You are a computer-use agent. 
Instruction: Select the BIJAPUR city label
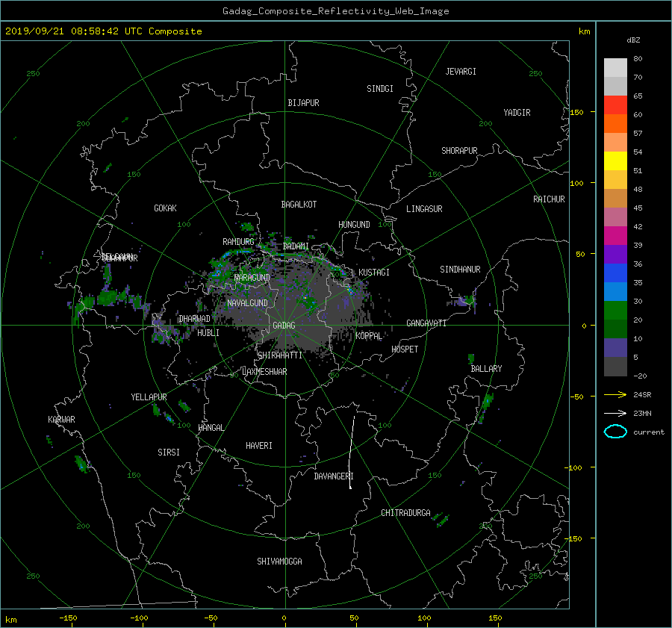point(303,103)
